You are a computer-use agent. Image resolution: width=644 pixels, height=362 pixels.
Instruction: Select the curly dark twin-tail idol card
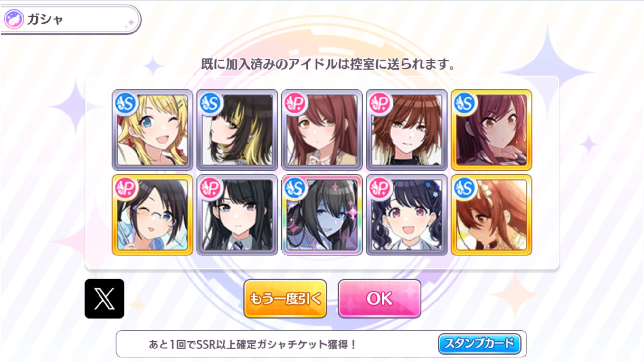[x=407, y=215]
